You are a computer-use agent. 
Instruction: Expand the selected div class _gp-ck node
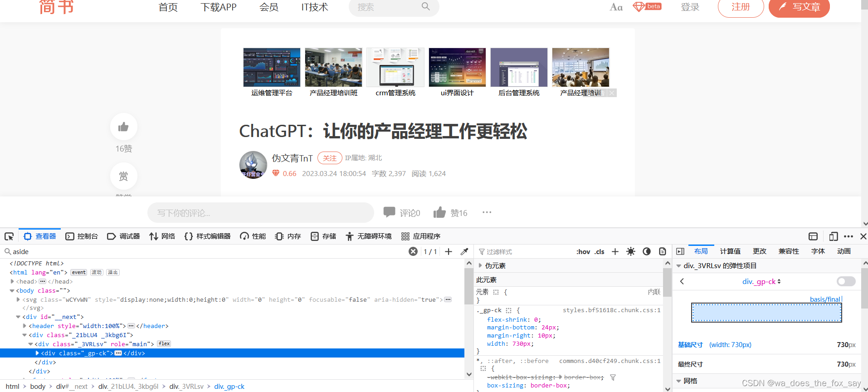click(37, 353)
